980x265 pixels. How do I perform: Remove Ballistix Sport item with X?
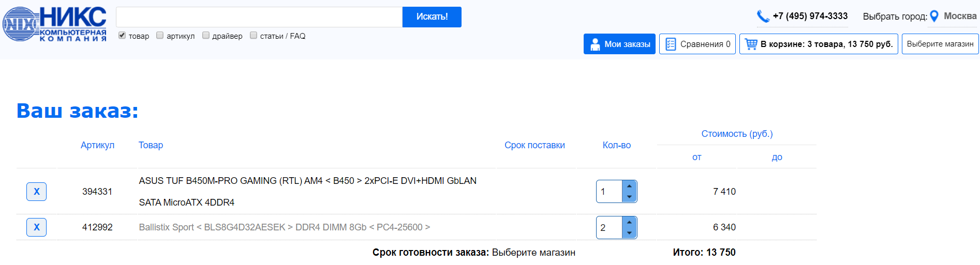click(36, 227)
